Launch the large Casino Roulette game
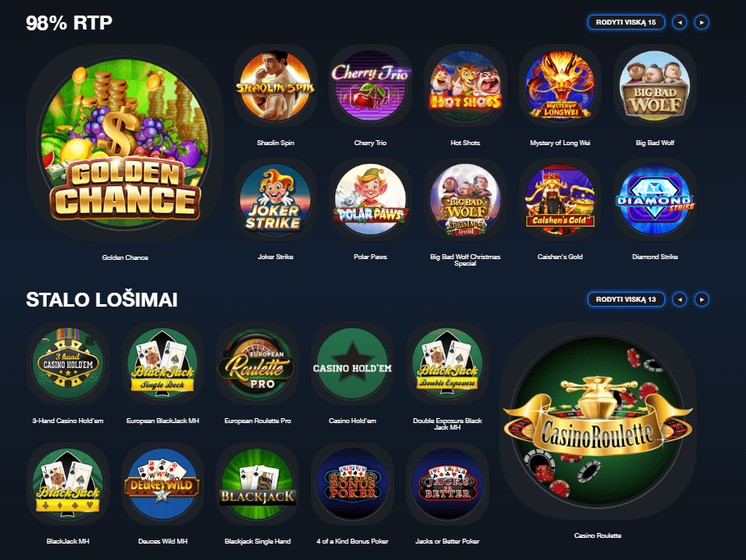This screenshot has height=560, width=746. coord(598,421)
